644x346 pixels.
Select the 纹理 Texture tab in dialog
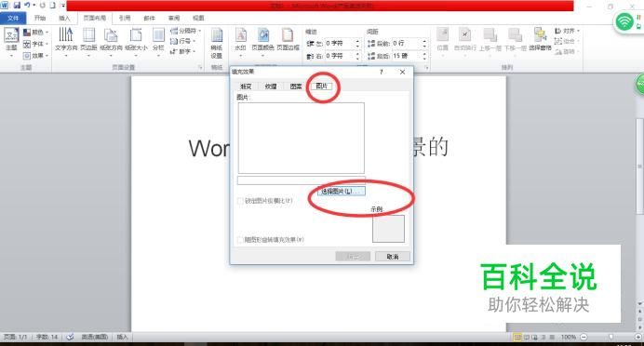click(271, 86)
